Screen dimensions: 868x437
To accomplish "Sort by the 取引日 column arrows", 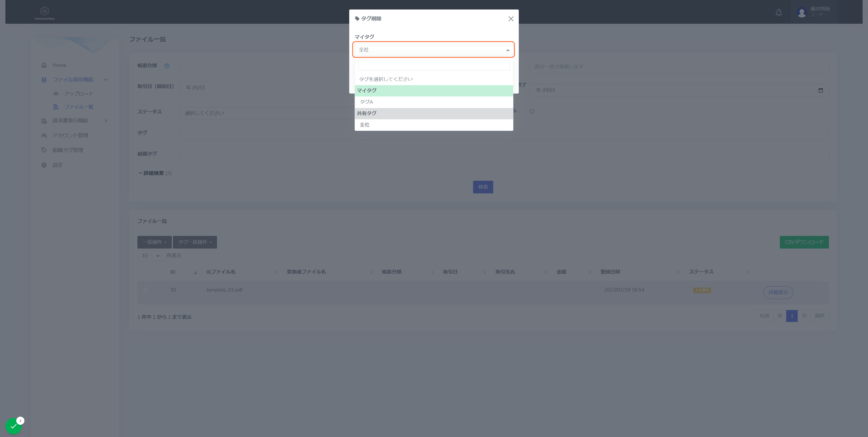I will click(485, 272).
